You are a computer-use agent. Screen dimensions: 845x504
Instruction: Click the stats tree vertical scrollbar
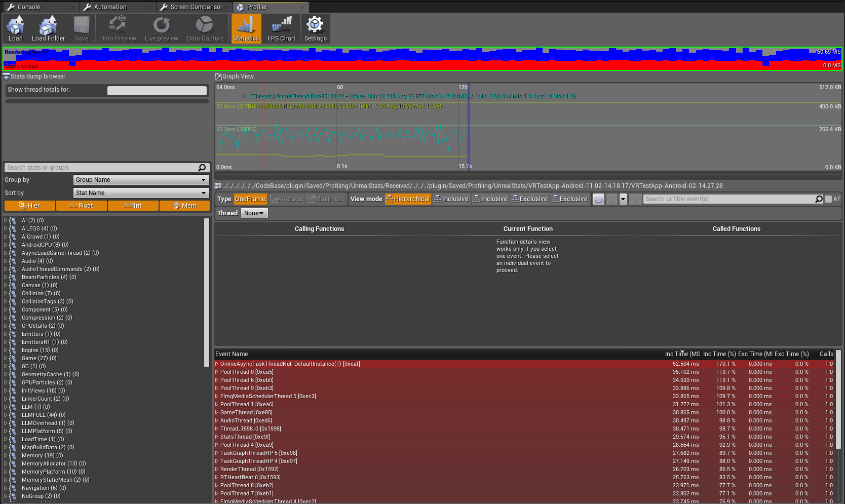click(206, 292)
